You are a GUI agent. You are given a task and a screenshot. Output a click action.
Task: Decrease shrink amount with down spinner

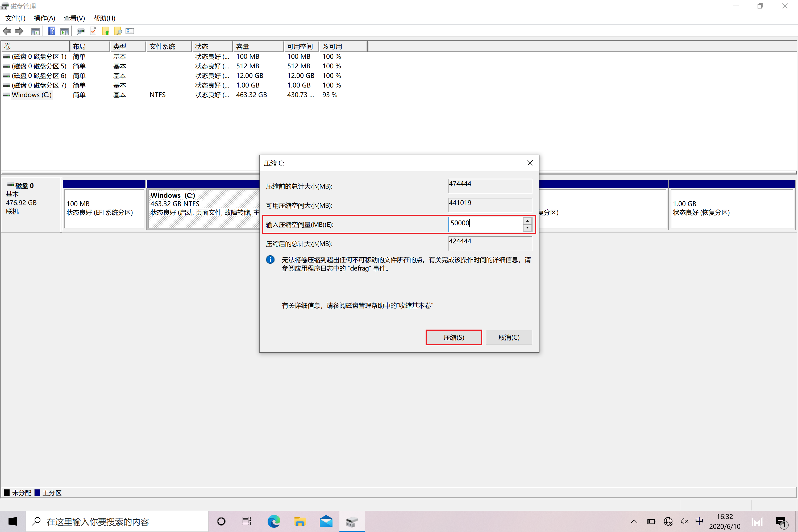(x=527, y=228)
